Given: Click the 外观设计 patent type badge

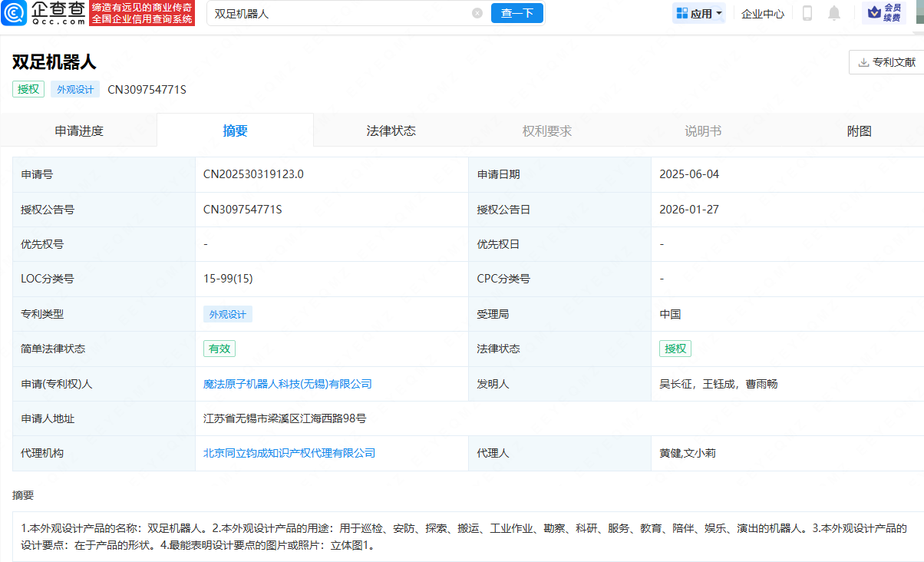Looking at the screenshot, I should [227, 314].
